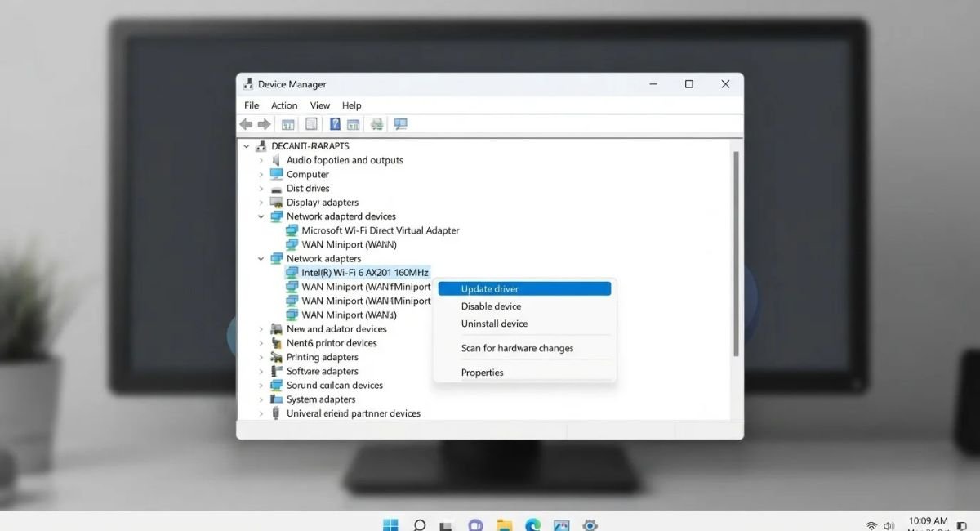Open the Help menu

tap(351, 105)
